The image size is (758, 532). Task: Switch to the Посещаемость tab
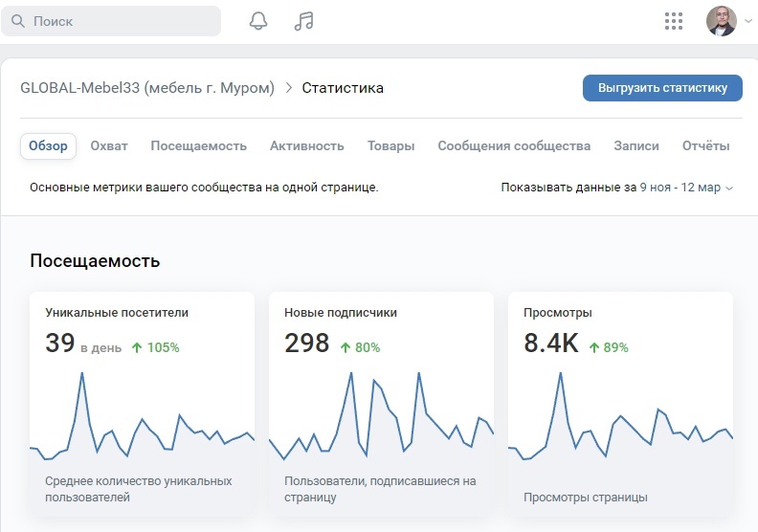coord(199,146)
